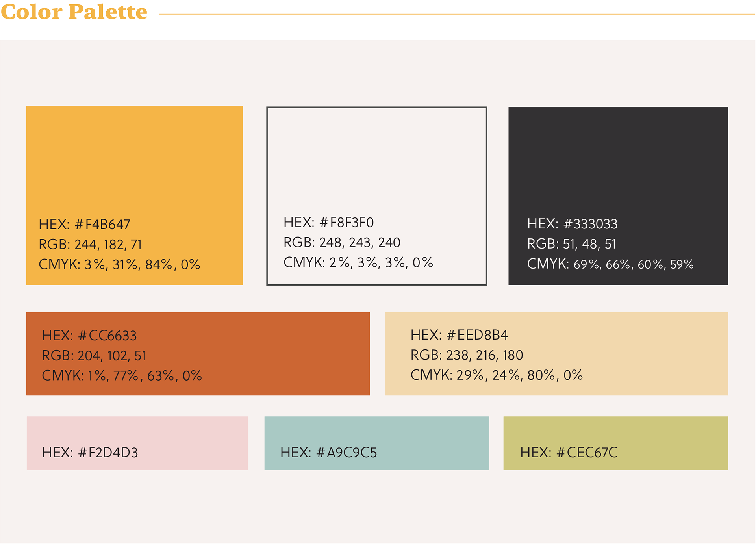The image size is (756, 544).
Task: Click CMYK: 29%, 24%, 80%, 0% text
Action: coord(497,375)
